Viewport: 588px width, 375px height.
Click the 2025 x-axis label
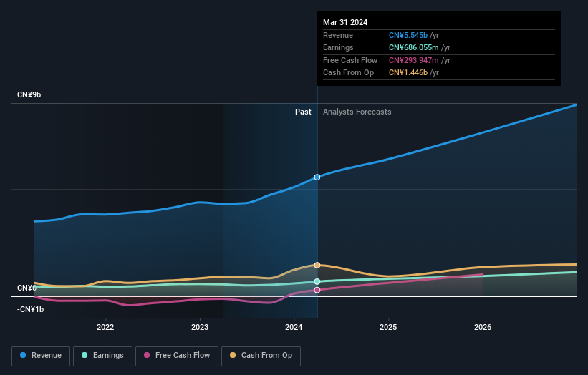(388, 327)
